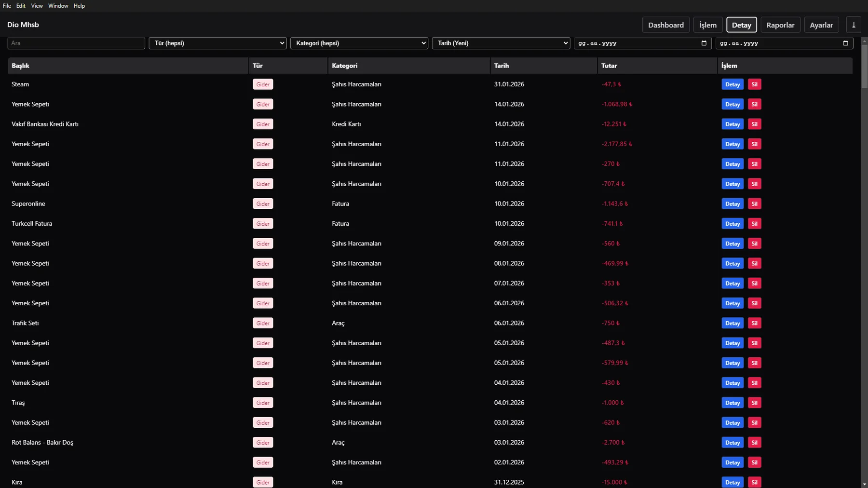Open the Window menu
This screenshot has width=868, height=488.
[58, 6]
